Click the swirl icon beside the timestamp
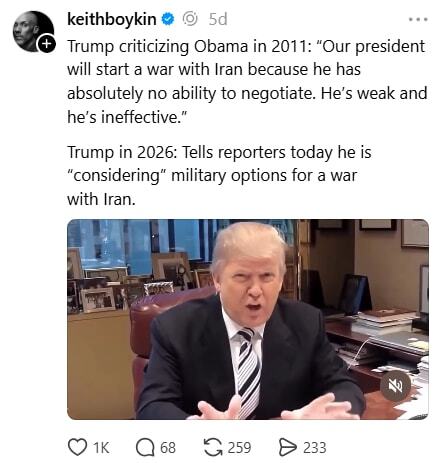 (190, 19)
